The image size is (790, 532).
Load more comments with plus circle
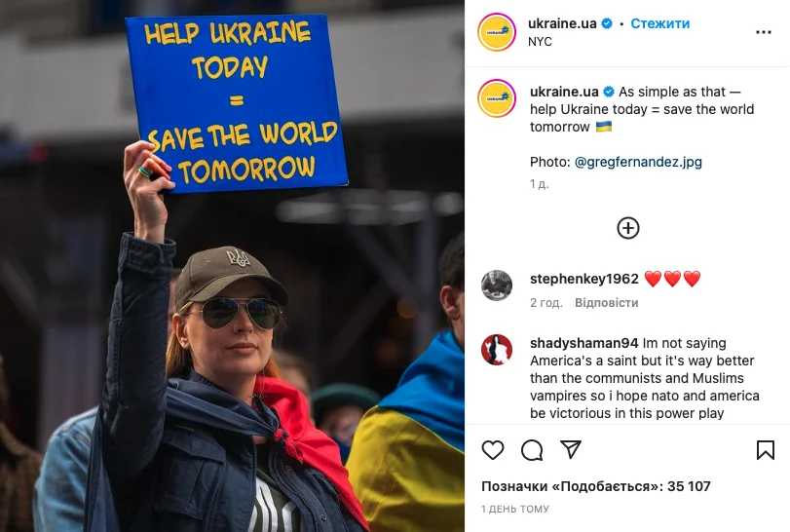click(x=627, y=228)
